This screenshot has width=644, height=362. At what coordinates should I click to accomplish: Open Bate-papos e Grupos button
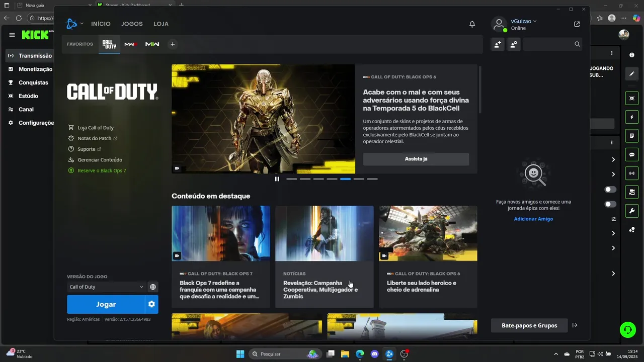[529, 325]
